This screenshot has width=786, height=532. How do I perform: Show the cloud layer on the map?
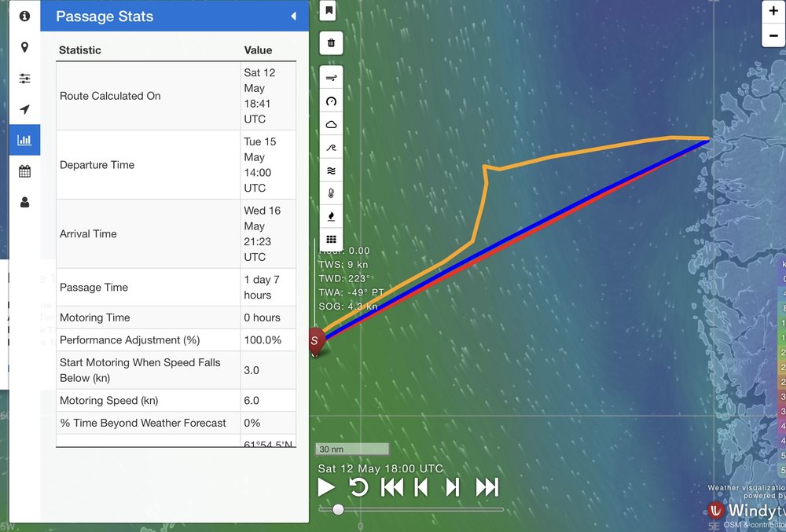(x=332, y=125)
